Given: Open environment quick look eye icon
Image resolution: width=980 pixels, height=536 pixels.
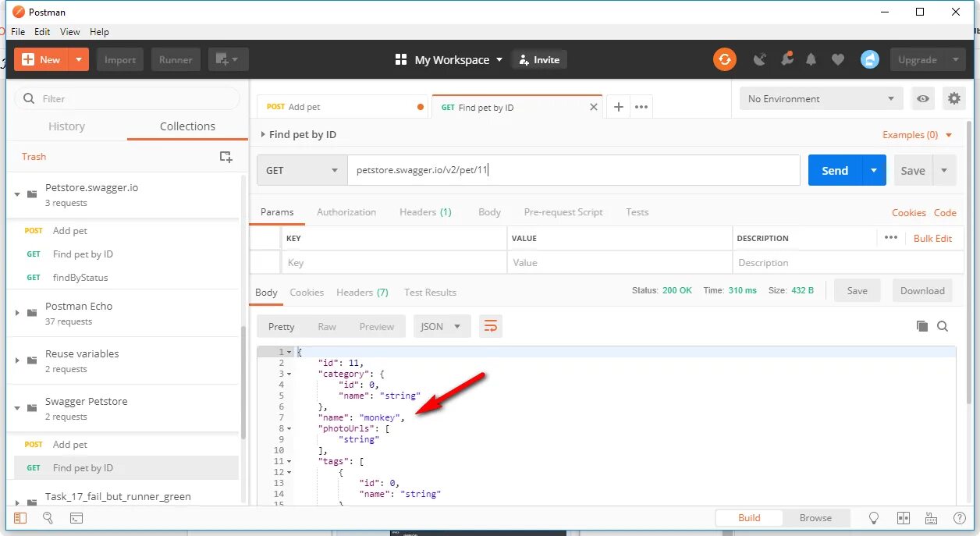Looking at the screenshot, I should click(x=923, y=98).
